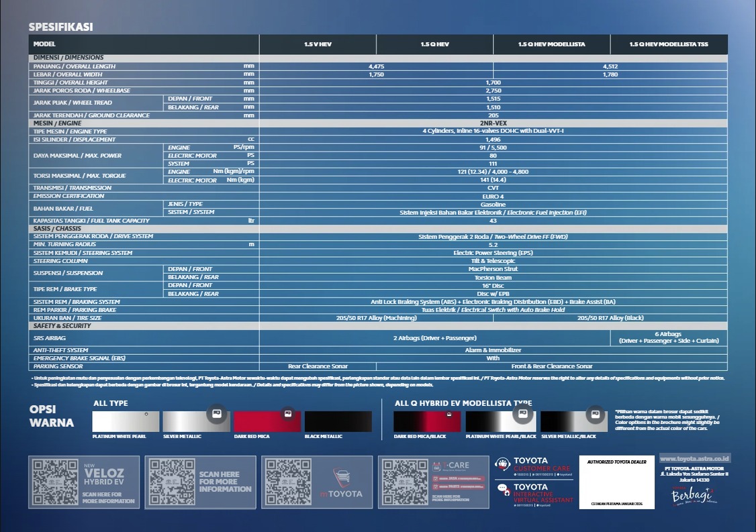Viewport: 756px width, 532px height.
Task: Choose the Dark Red Mica/Black two-tone swatch
Action: (x=427, y=422)
